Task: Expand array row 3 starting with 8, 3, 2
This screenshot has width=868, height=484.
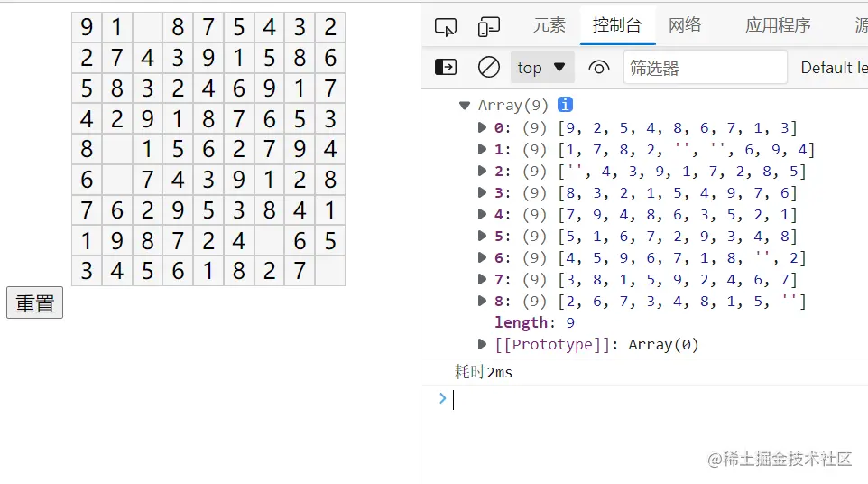Action: 482,192
